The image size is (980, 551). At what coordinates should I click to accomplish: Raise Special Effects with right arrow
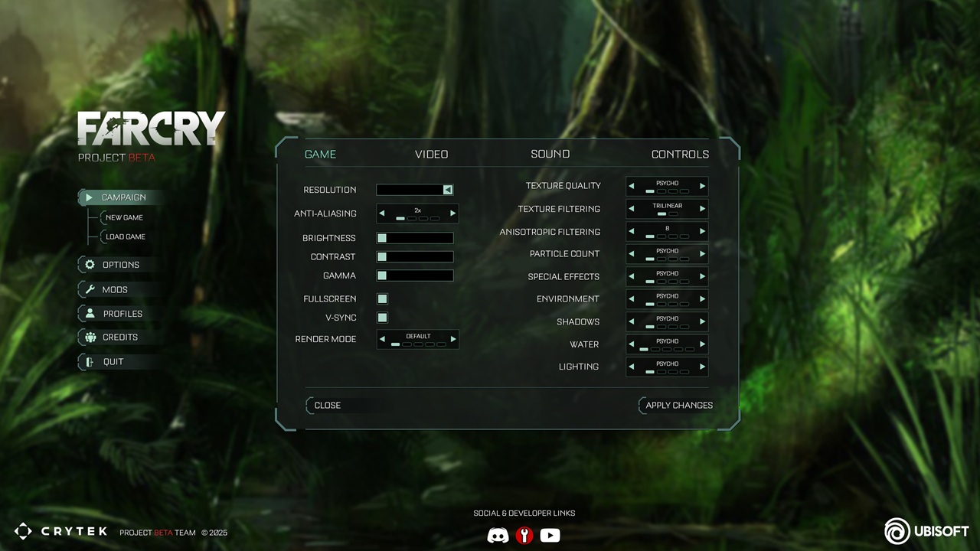(x=702, y=276)
